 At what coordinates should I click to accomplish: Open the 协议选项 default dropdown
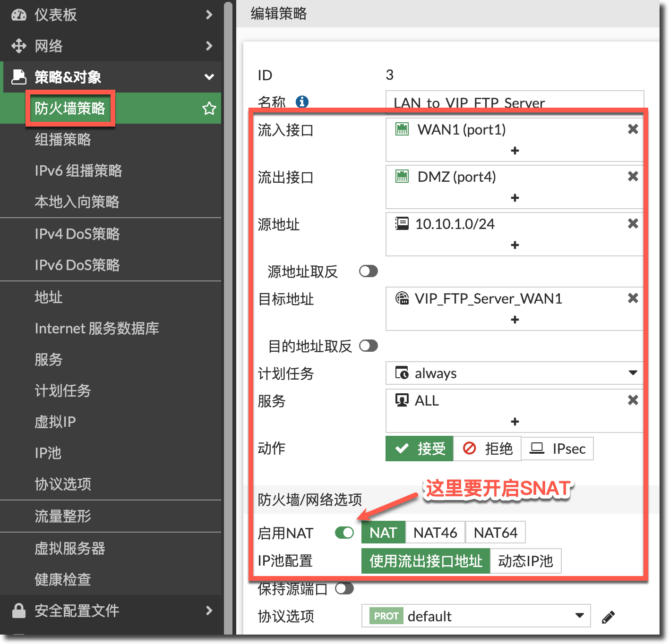click(476, 616)
